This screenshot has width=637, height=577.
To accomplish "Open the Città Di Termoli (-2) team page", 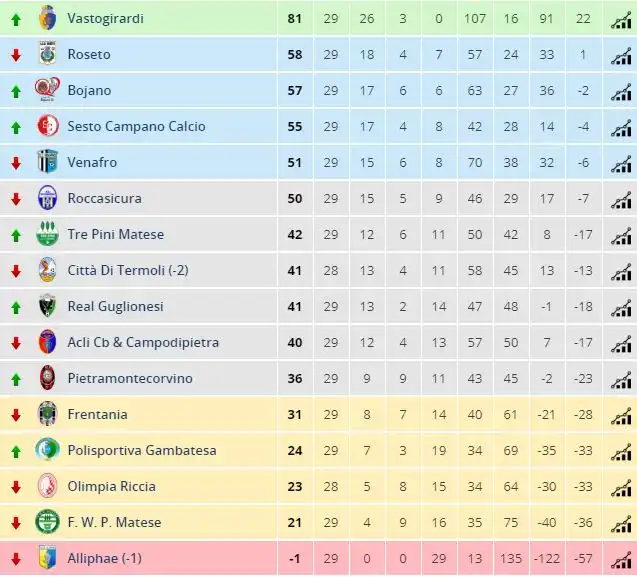I will point(128,270).
